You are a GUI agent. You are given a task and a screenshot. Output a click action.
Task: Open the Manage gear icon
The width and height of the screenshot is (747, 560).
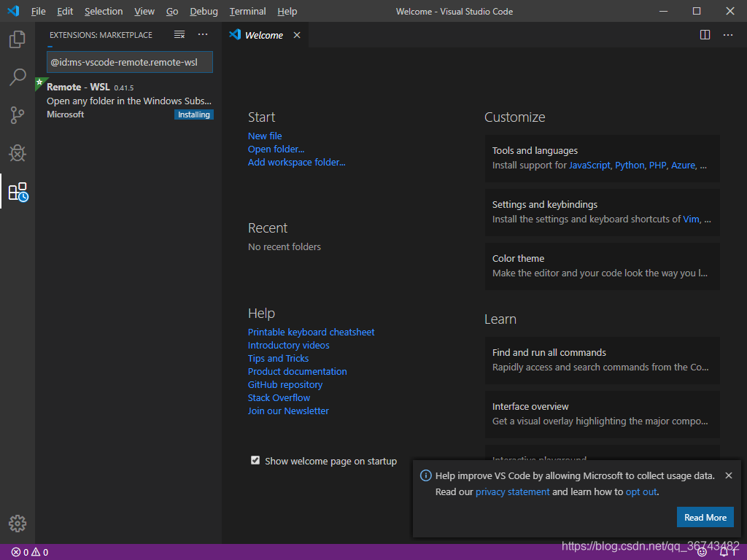tap(18, 524)
